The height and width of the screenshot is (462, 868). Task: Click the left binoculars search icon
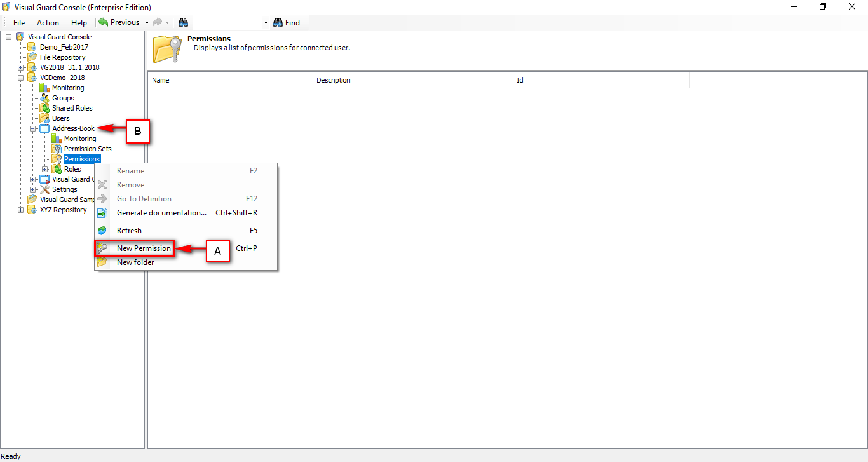click(183, 22)
